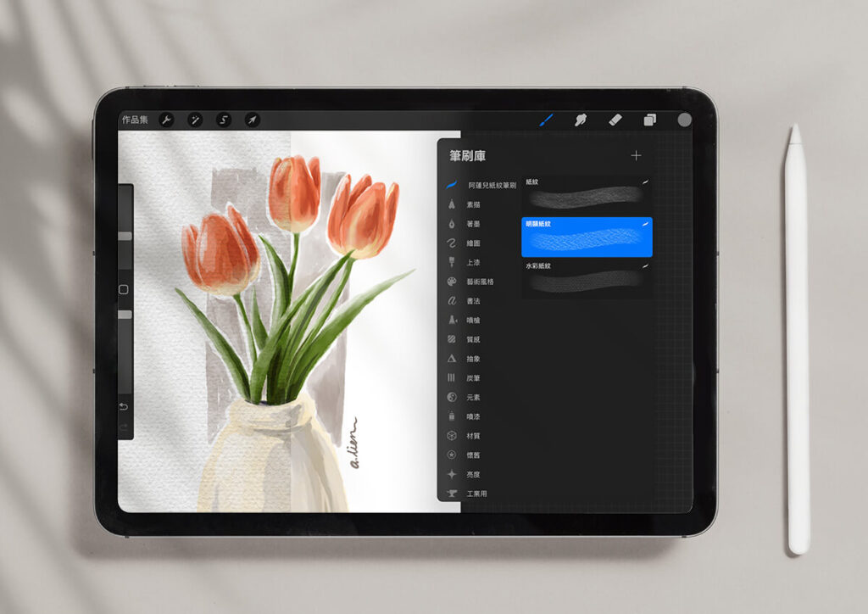Tap the square modify button in sidebar
This screenshot has height=614, width=868.
coord(124,289)
